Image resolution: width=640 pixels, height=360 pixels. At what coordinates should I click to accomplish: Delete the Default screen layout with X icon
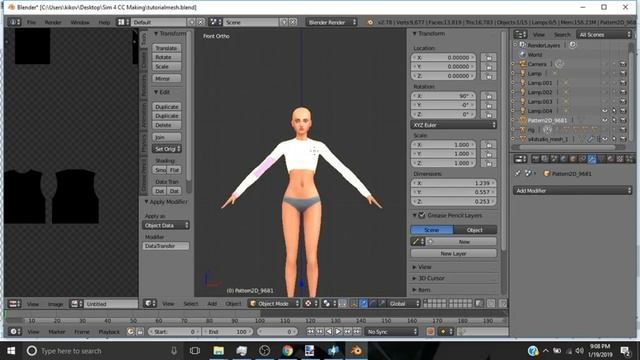coord(201,22)
